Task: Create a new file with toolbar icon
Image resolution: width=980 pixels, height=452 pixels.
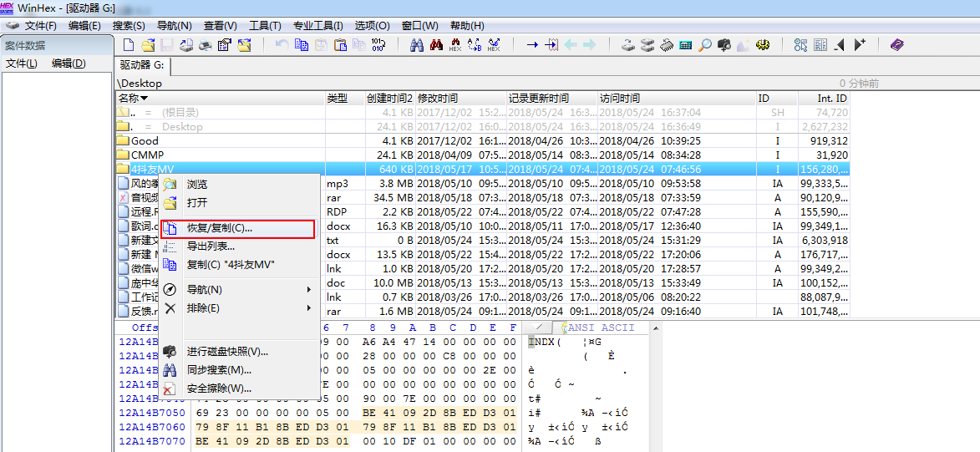Action: [128, 45]
